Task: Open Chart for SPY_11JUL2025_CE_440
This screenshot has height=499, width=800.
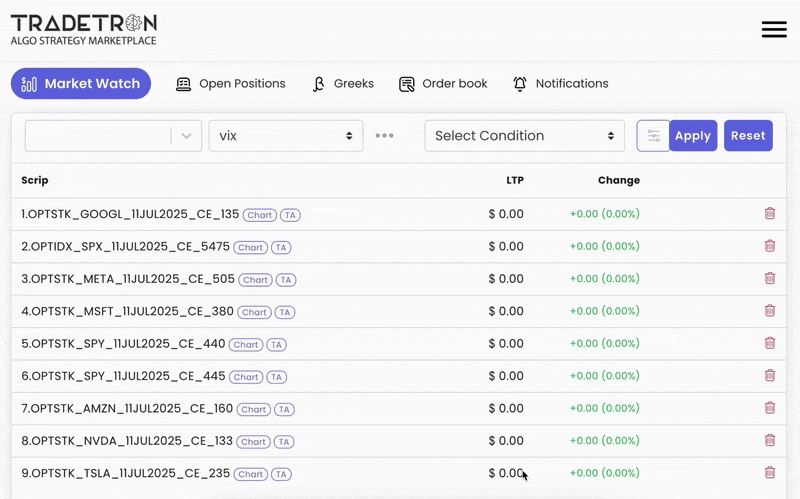Action: coord(246,345)
